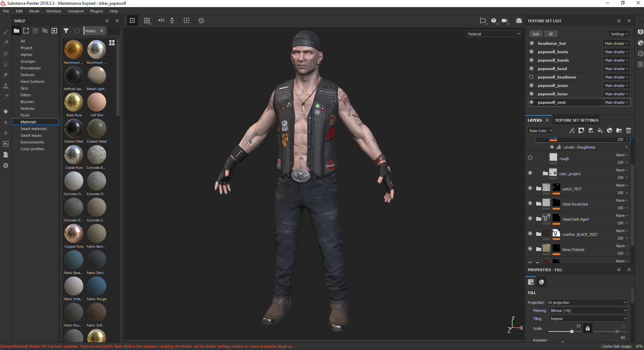Click the shelf filter funnel icon

pos(66,31)
